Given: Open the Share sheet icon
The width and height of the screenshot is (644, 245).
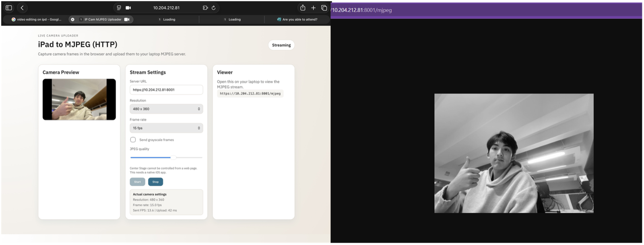Looking at the screenshot, I should coord(303,8).
